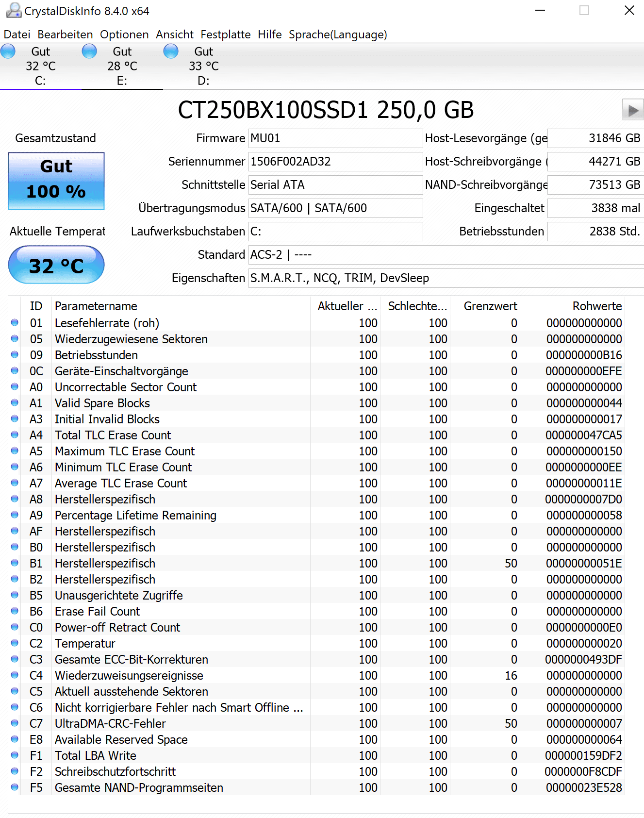Click the Grenzwert column header

tap(485, 306)
